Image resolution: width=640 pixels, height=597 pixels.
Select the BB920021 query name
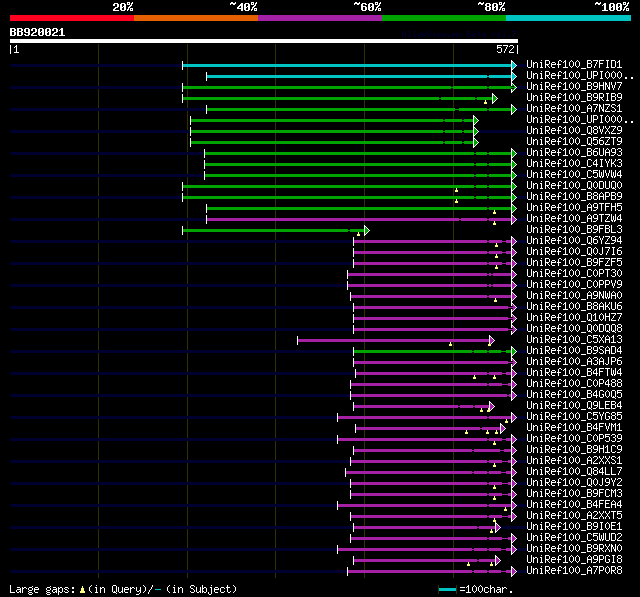click(x=37, y=32)
